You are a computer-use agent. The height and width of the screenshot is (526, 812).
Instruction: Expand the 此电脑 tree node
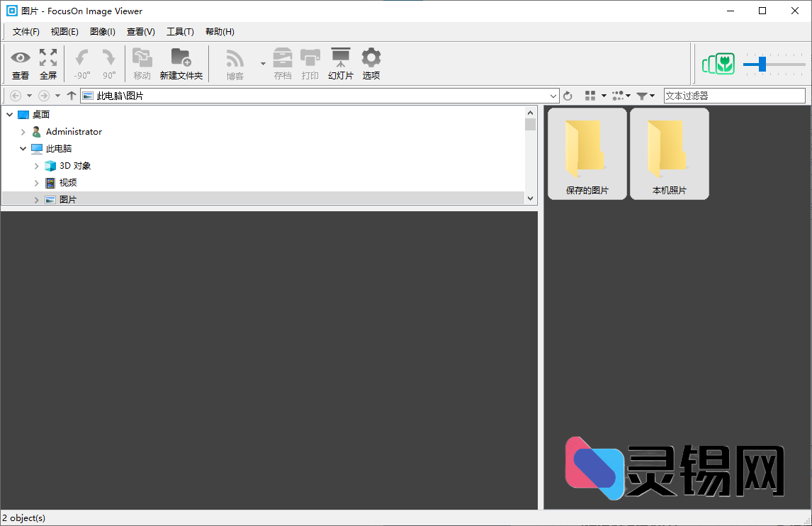pos(23,148)
